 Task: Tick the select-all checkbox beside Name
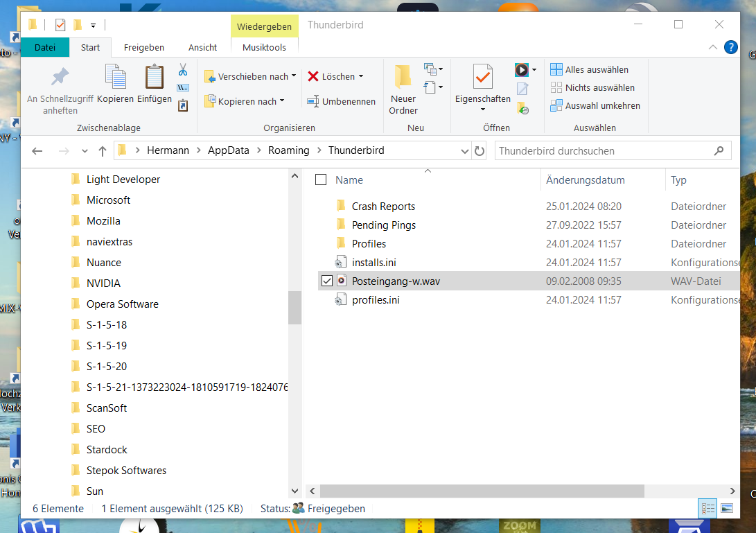point(321,180)
